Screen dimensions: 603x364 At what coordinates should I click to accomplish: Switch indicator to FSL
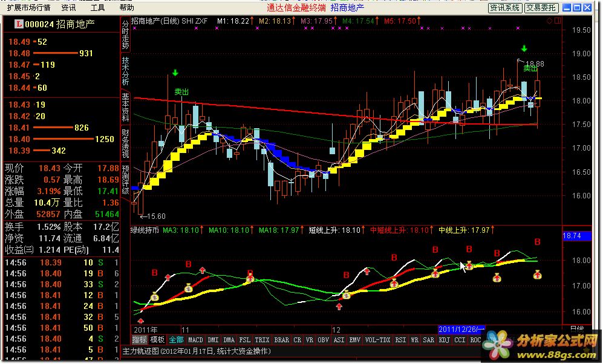point(244,340)
